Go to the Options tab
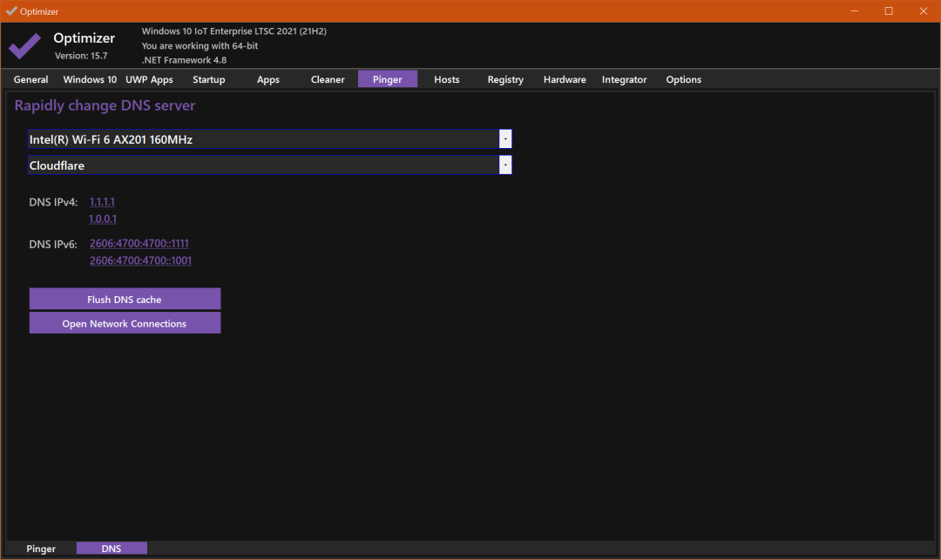 point(684,79)
